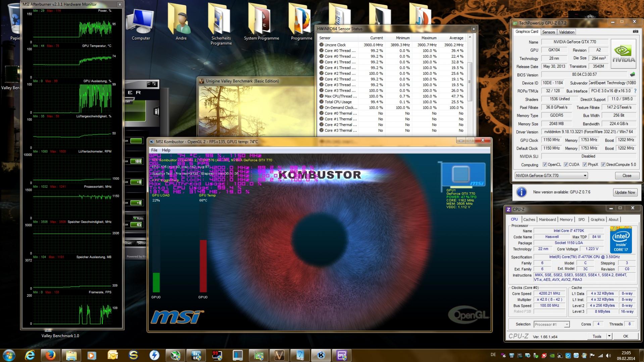Screen dimensions: 644x362
Task: Open the Computer desktop icon
Action: click(x=141, y=24)
